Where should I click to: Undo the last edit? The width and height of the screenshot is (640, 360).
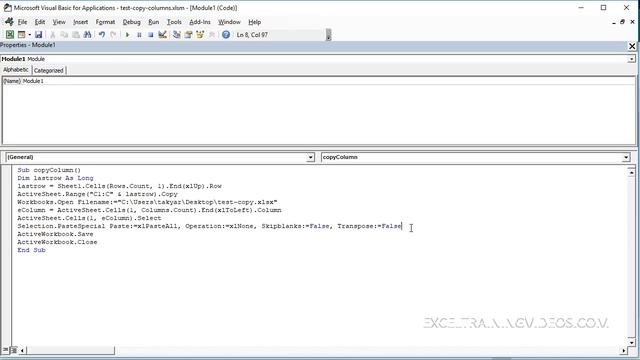click(102, 35)
